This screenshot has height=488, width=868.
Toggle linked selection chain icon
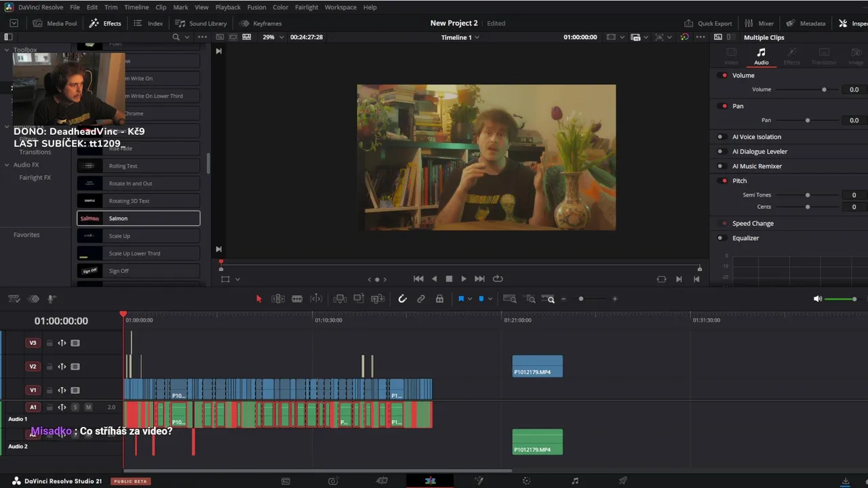421,299
